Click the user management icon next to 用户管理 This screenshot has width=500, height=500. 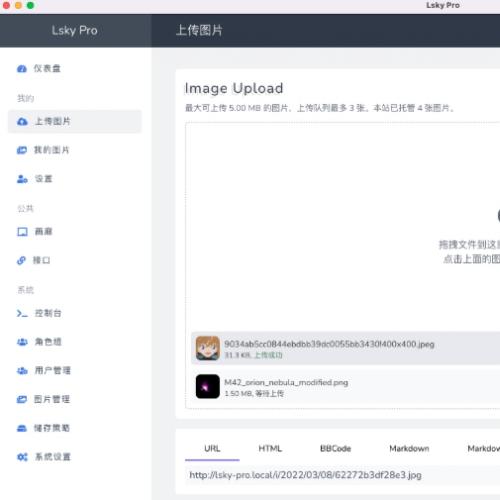22,371
